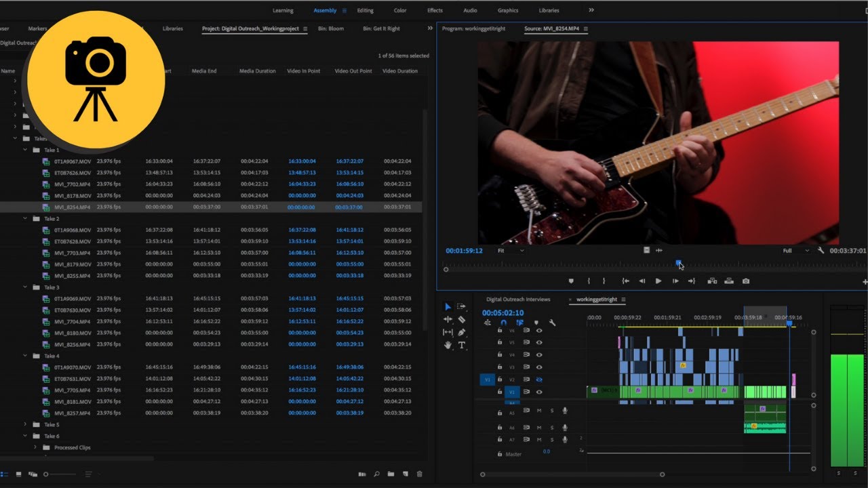Viewport: 868px width, 488px height.
Task: Click timeline Add Marker icon
Action: tap(536, 322)
